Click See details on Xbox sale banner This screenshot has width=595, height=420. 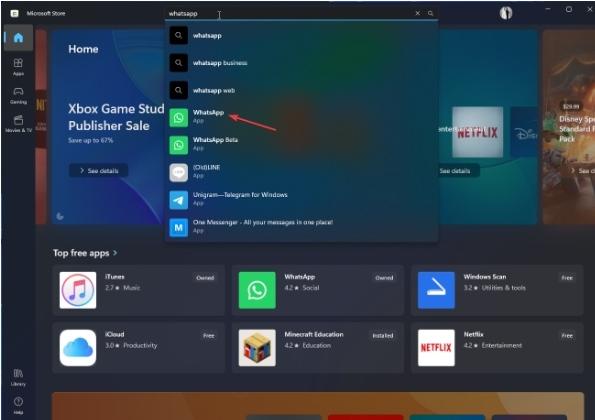[99, 171]
